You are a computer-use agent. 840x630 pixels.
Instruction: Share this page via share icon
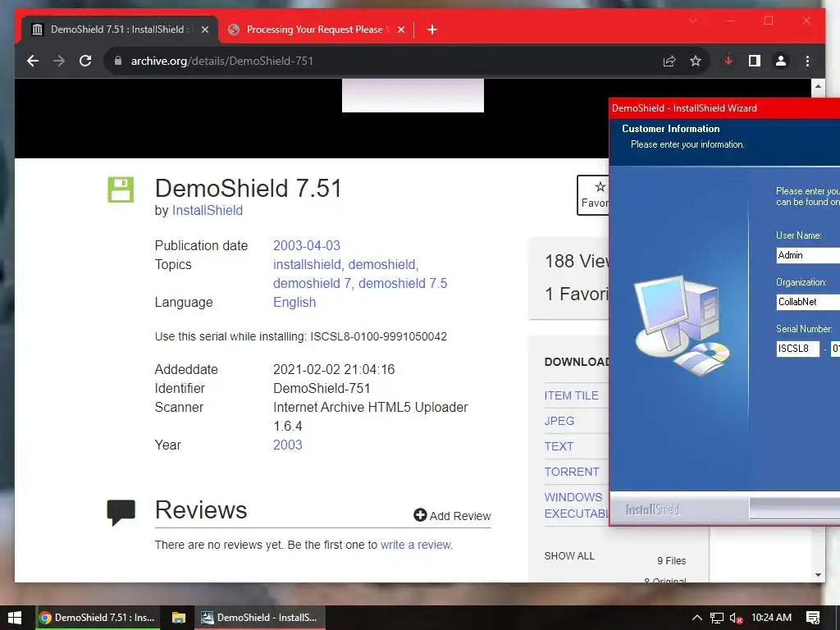(669, 61)
